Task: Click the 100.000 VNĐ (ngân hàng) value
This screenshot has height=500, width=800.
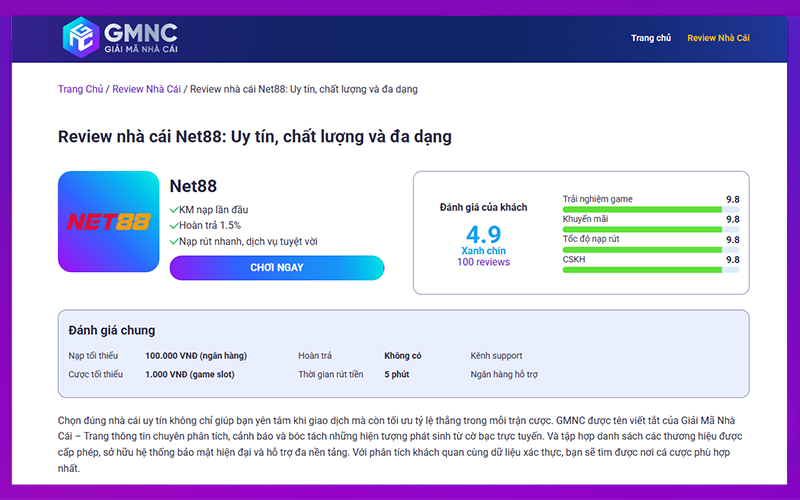Action: 196,356
